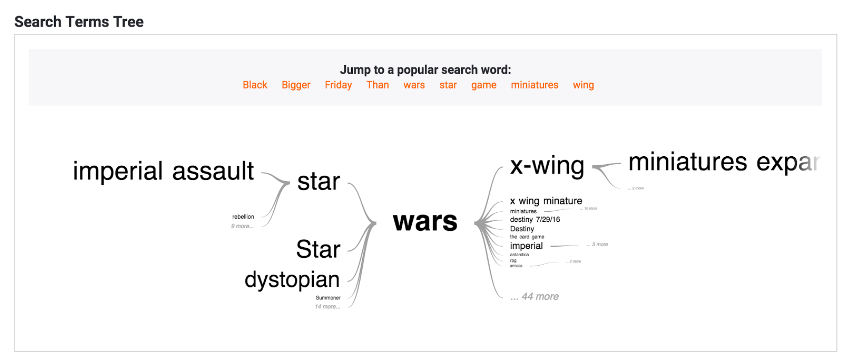Viewport: 855px width, 363px height.
Task: Select the lowercase star node beside imperial assault
Action: (x=318, y=182)
